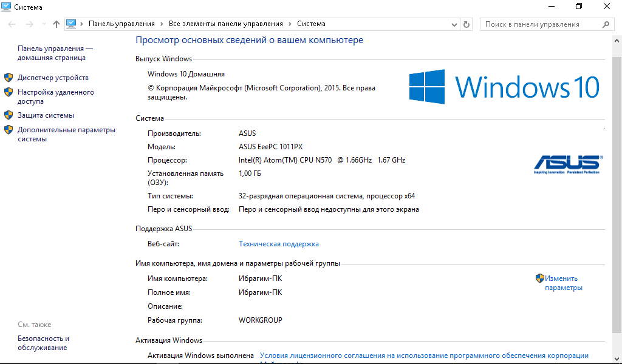Click the search magnifier icon
Viewport: 622px width, 364px height.
coord(606,24)
